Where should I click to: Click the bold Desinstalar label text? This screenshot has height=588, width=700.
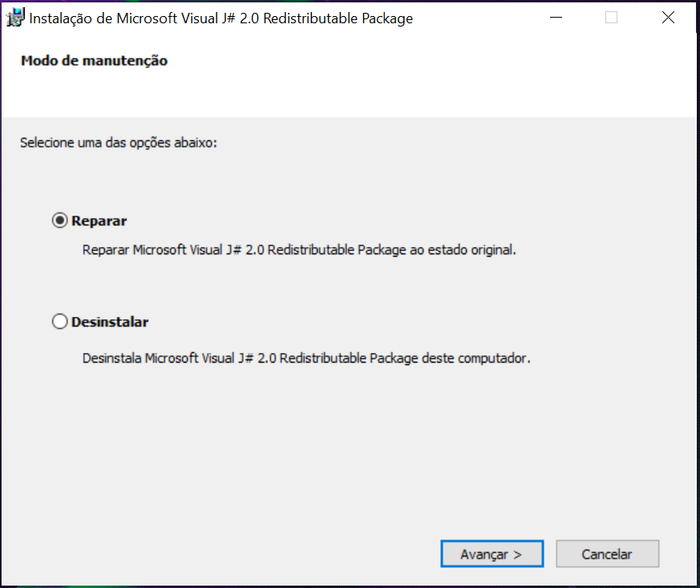110,322
